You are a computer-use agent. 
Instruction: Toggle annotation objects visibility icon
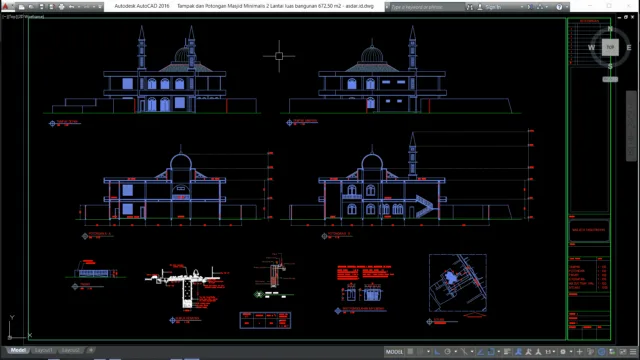518,352
